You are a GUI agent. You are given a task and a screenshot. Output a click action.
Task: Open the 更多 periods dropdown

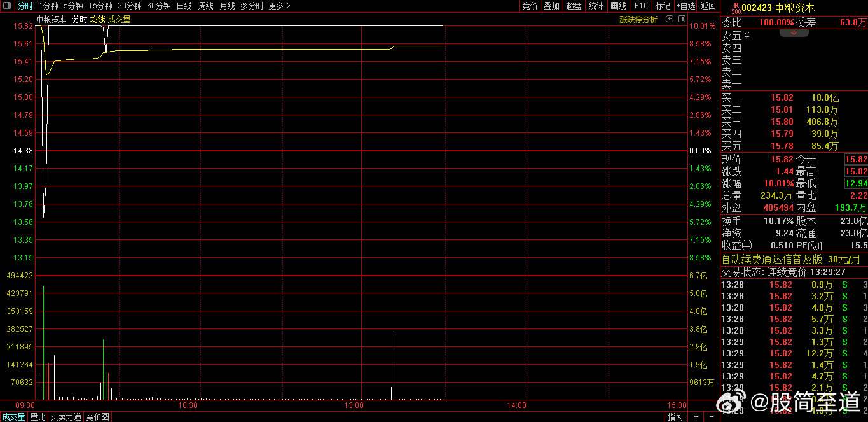pos(279,6)
